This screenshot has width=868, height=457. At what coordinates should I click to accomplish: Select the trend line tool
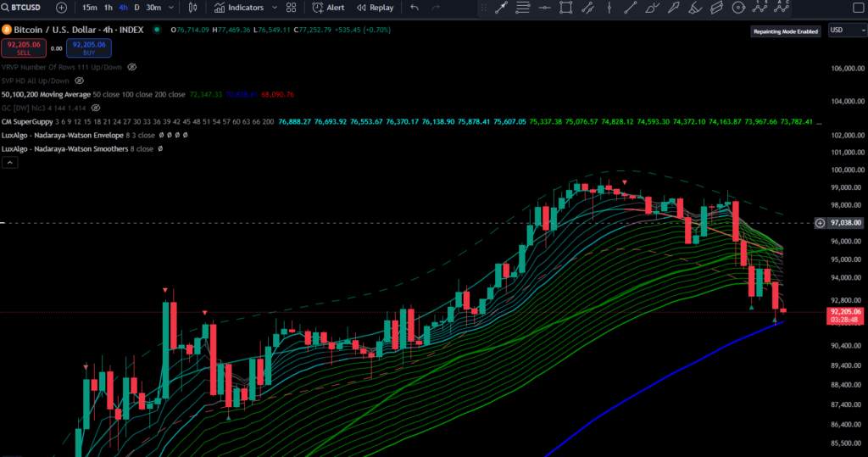click(631, 8)
